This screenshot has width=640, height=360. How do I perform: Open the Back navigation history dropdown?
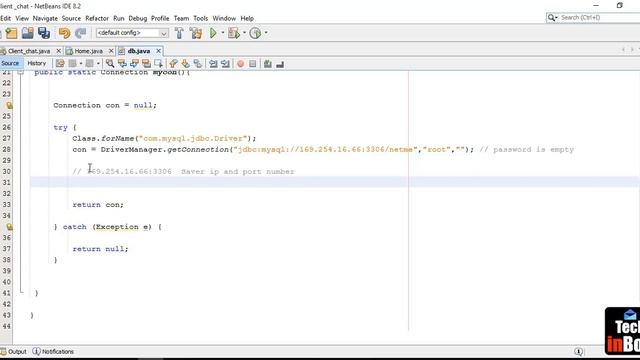[x=81, y=64]
